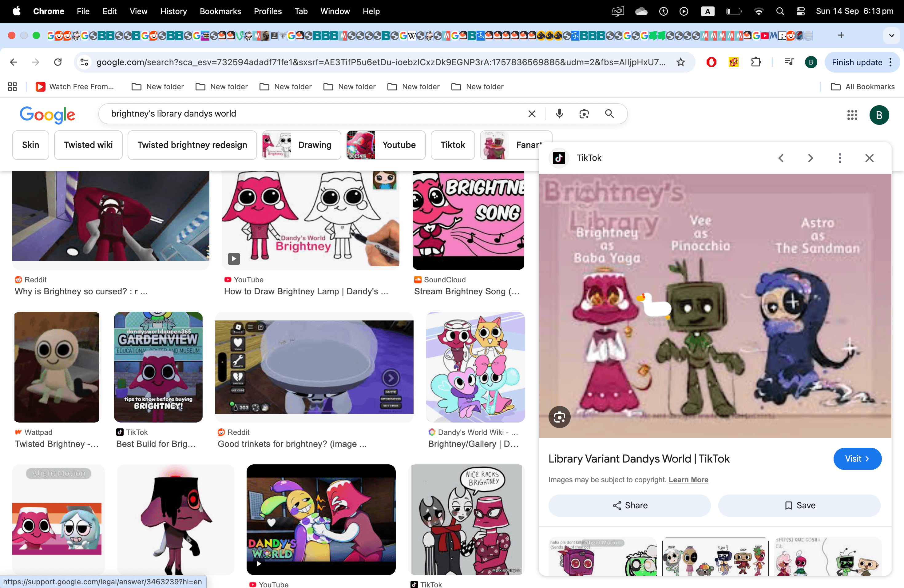Open the 'Nice racks Brightney' TikTok thumbnail

(467, 519)
